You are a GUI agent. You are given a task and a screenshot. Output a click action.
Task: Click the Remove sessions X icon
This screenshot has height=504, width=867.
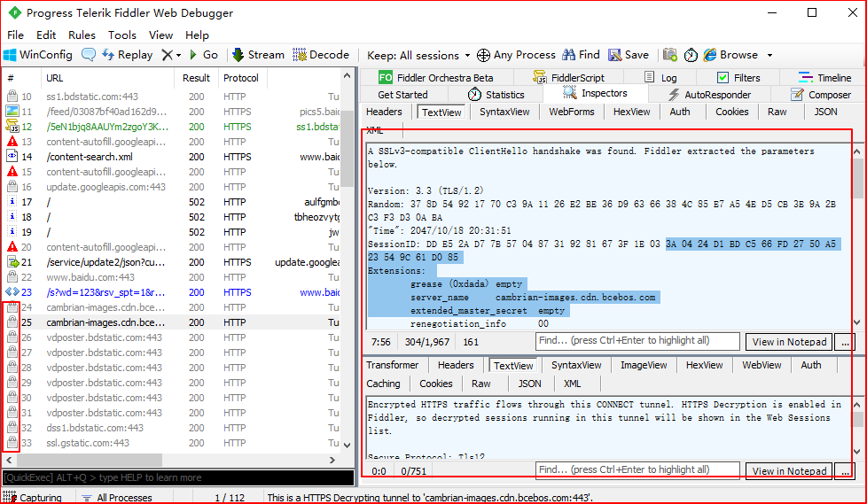[167, 55]
